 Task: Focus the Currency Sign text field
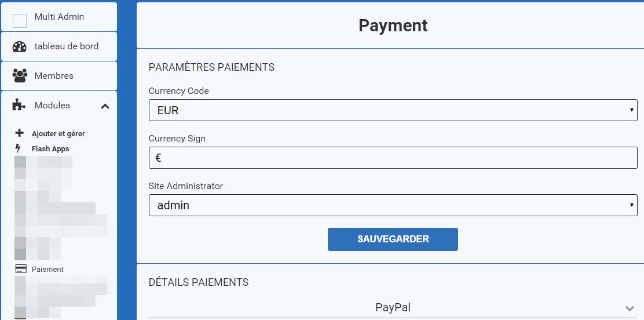[393, 158]
